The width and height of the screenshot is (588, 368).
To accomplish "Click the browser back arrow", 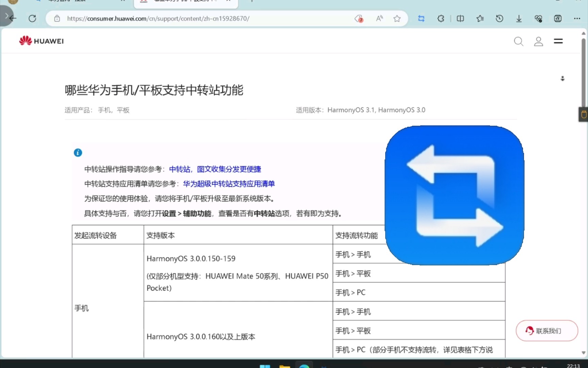I will coord(14,18).
